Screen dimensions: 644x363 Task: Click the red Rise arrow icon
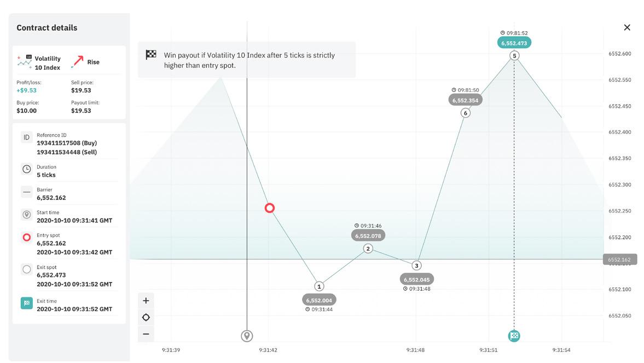(77, 62)
